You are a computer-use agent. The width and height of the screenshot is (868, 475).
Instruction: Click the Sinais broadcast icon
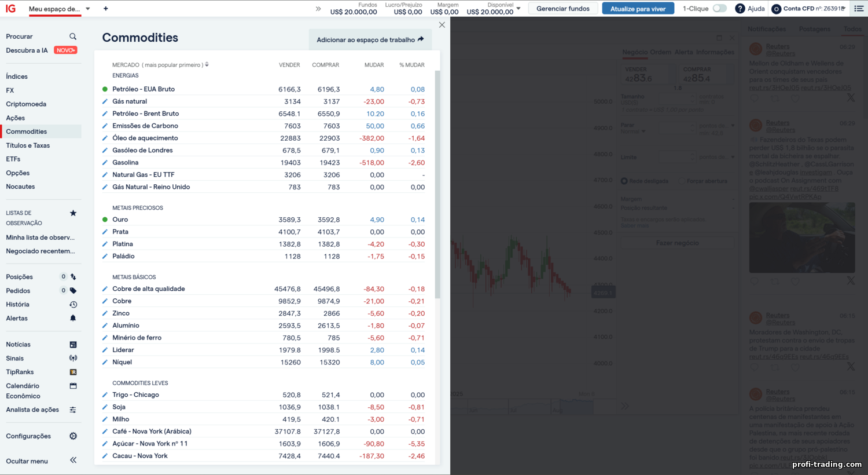[73, 358]
